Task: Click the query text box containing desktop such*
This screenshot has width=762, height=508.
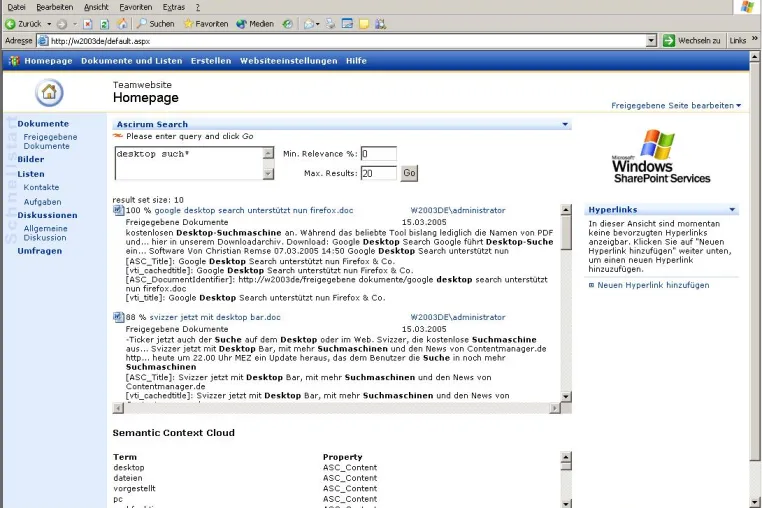Action: tap(189, 163)
